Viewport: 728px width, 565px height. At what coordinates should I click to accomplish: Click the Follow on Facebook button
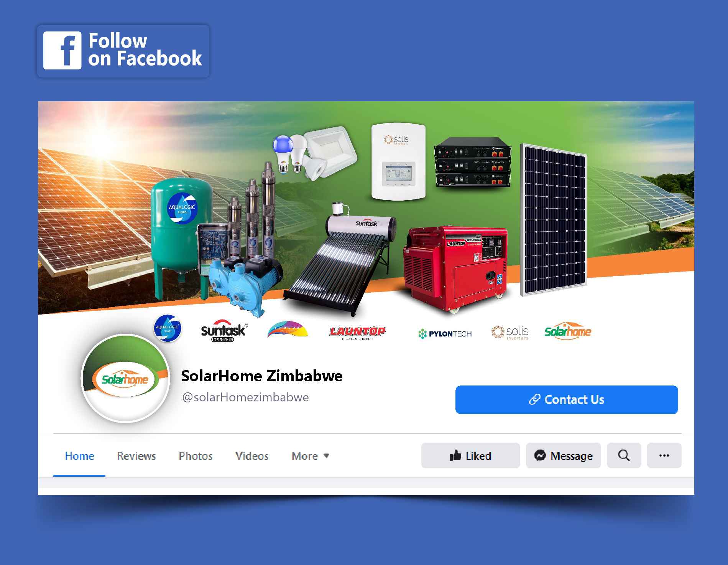point(123,51)
